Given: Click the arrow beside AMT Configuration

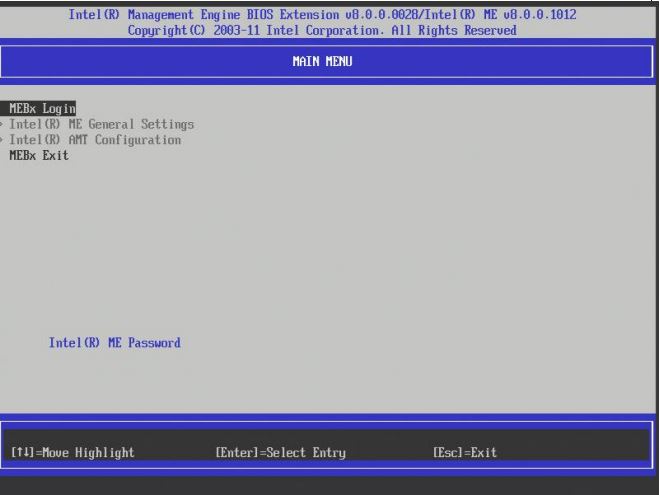Looking at the screenshot, I should point(2,140).
